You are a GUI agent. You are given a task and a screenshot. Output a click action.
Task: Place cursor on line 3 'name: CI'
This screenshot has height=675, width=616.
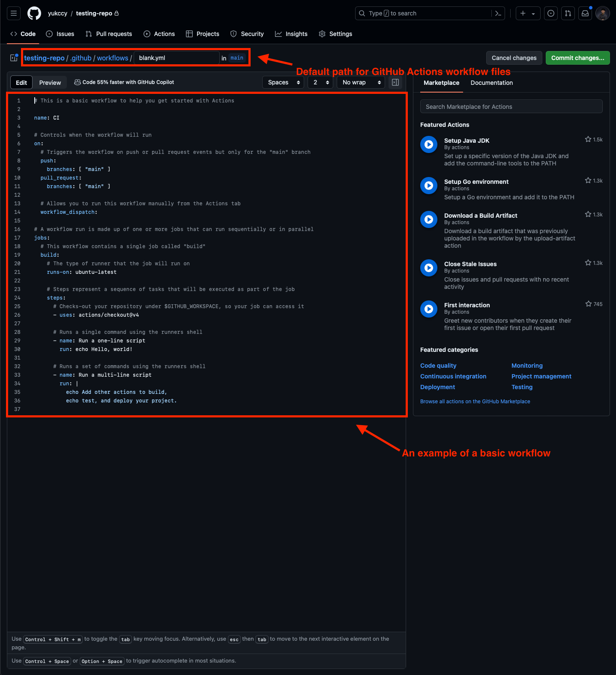pyautogui.click(x=47, y=118)
